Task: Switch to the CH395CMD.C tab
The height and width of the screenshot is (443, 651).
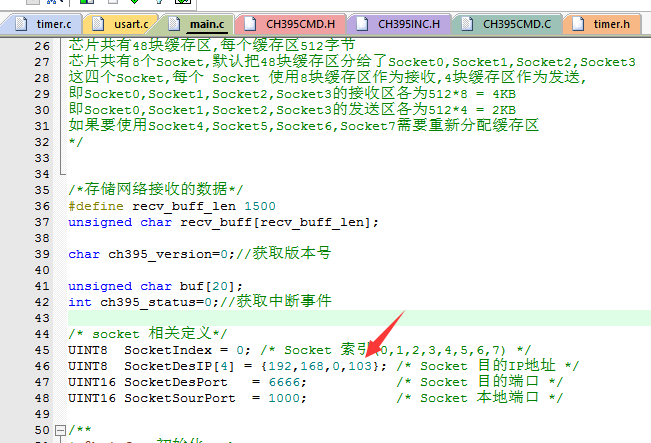Action: [507, 24]
